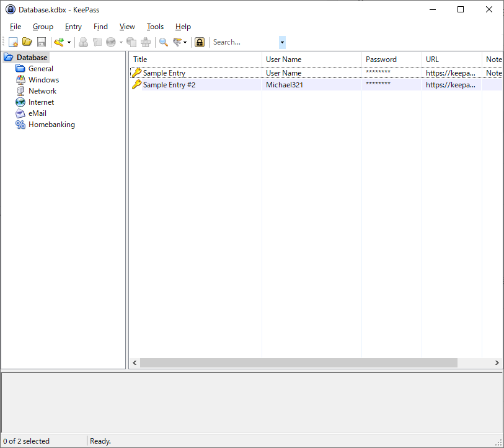504x448 pixels.
Task: Sort entries by Title column header
Action: tap(140, 59)
